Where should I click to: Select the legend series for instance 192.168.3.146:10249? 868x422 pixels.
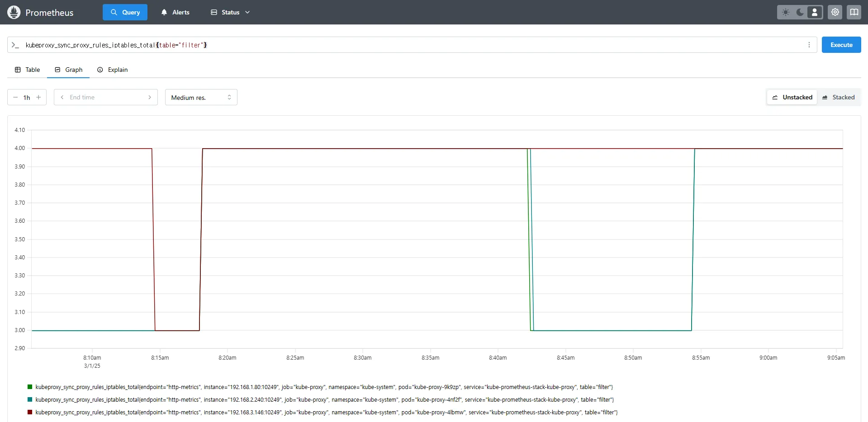[326, 413]
